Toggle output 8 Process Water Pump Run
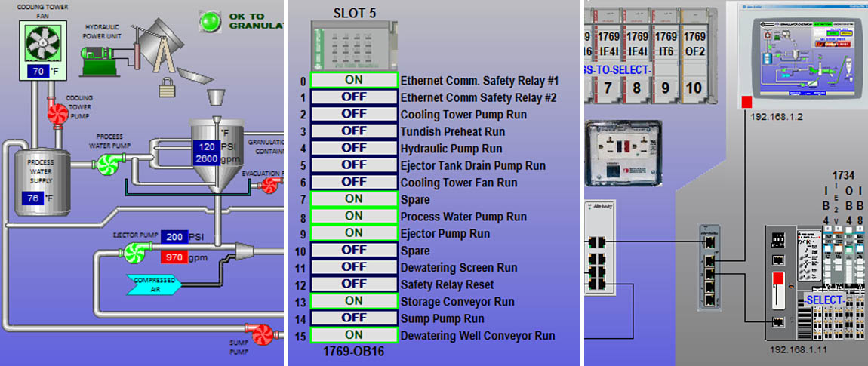 (x=353, y=217)
